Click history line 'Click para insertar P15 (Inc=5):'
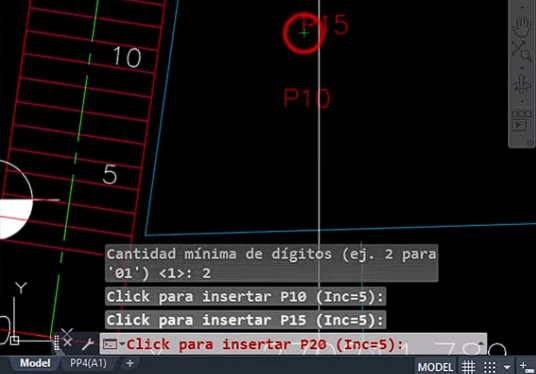Image resolution: width=536 pixels, height=374 pixels. coord(245,320)
